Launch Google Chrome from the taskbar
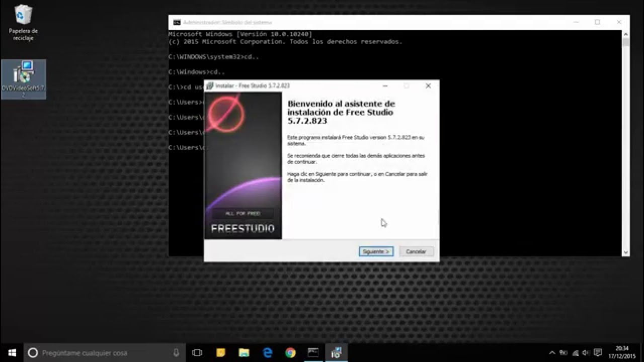Image resolution: width=644 pixels, height=362 pixels. pos(290,352)
